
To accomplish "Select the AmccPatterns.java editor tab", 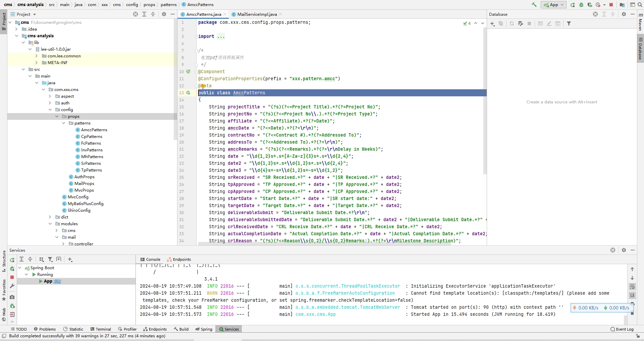I will click(x=204, y=14).
